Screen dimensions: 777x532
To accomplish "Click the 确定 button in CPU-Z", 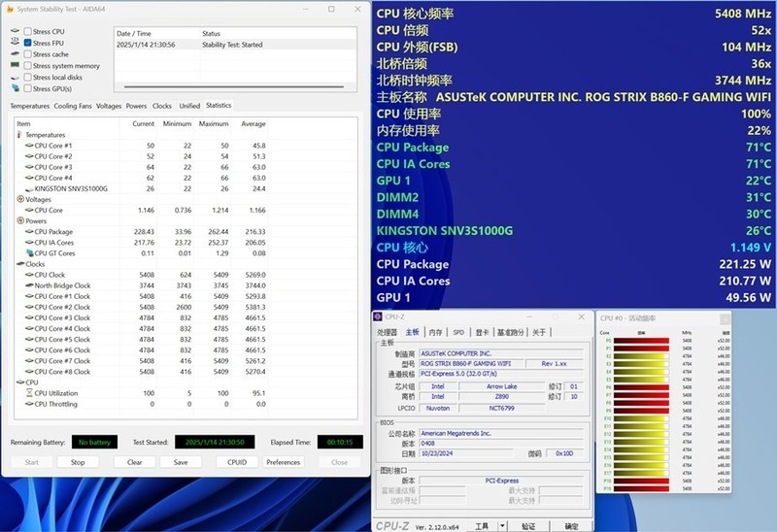I will (571, 526).
